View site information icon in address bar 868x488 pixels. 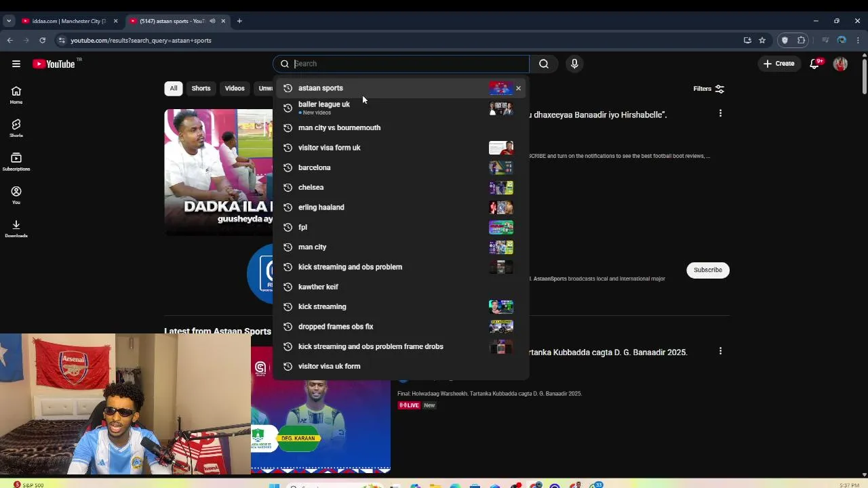click(62, 41)
